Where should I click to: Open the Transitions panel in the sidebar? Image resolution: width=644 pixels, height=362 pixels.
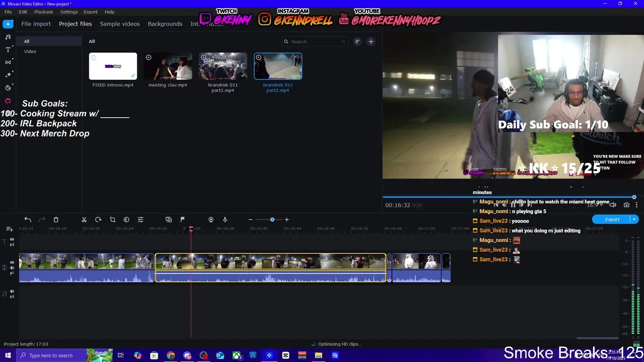8,62
